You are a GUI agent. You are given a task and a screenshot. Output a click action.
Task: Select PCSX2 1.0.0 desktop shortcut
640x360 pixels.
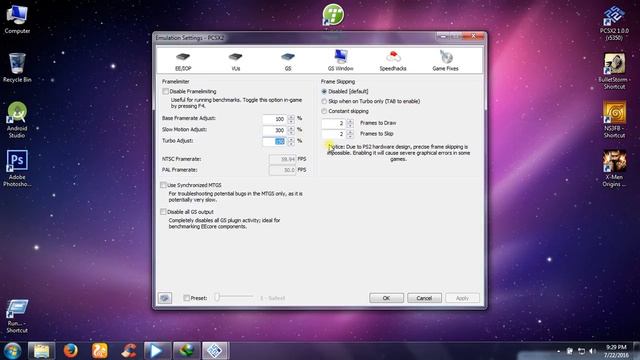click(x=614, y=23)
